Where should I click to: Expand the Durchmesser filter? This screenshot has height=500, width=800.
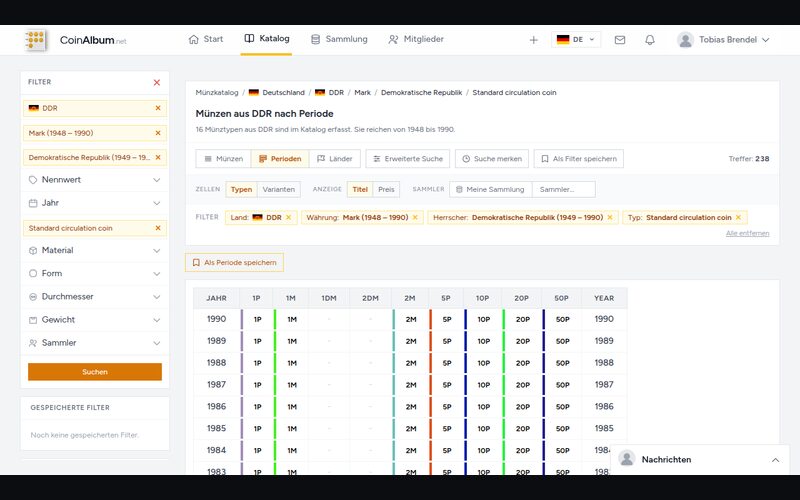tap(95, 296)
